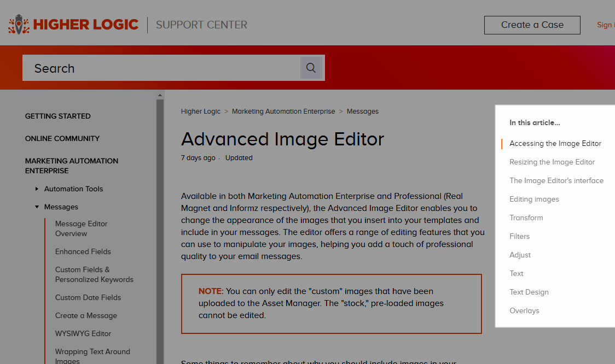Click Higher Logic breadcrumb link
The height and width of the screenshot is (364, 615).
pyautogui.click(x=200, y=111)
